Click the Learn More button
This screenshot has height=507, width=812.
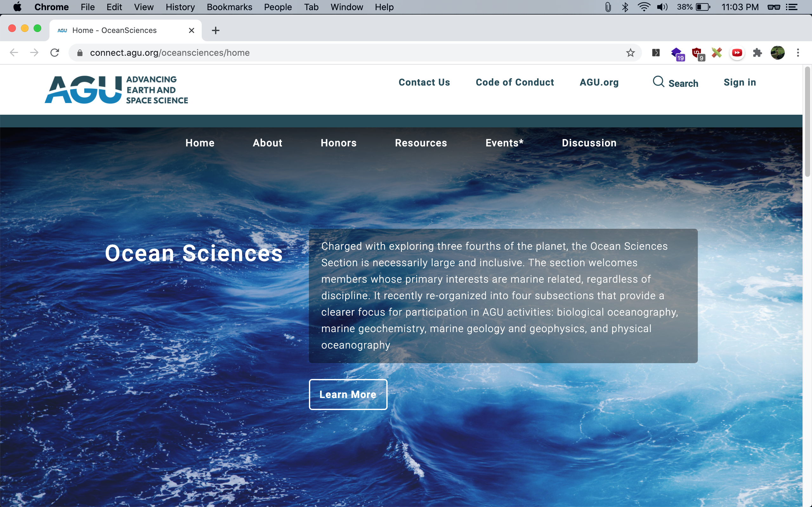pyautogui.click(x=348, y=394)
